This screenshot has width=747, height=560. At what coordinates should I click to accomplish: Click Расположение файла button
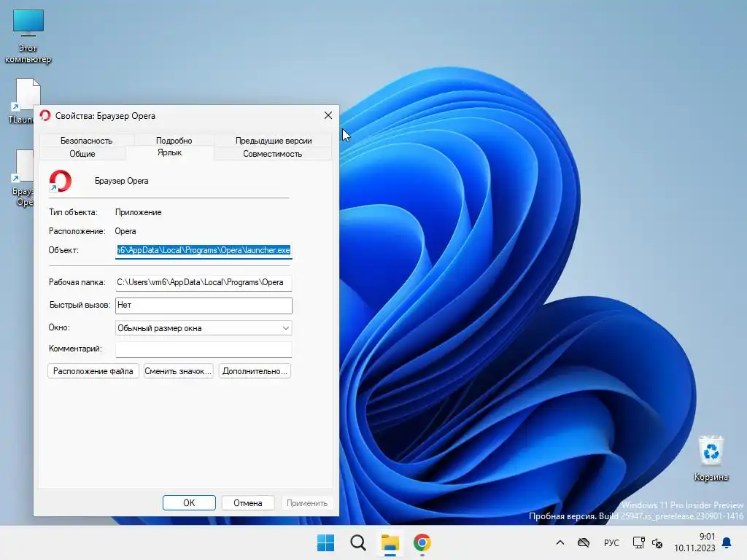coord(93,371)
